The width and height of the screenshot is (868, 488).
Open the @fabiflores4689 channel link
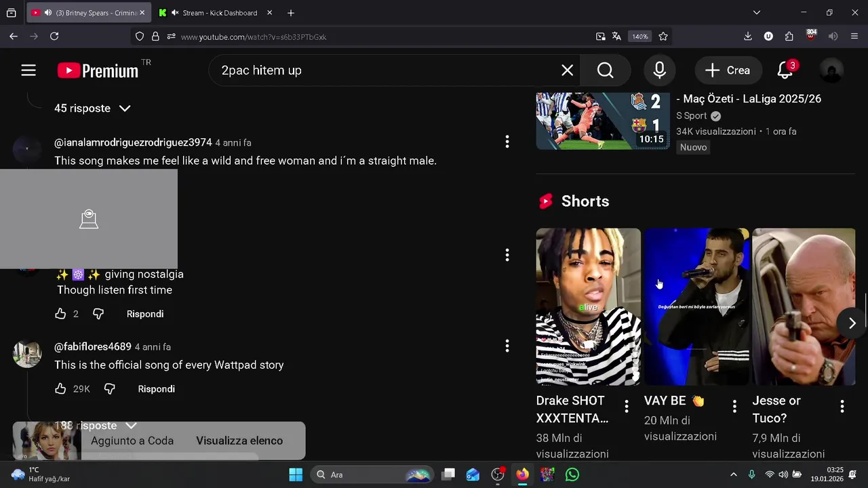click(x=93, y=346)
